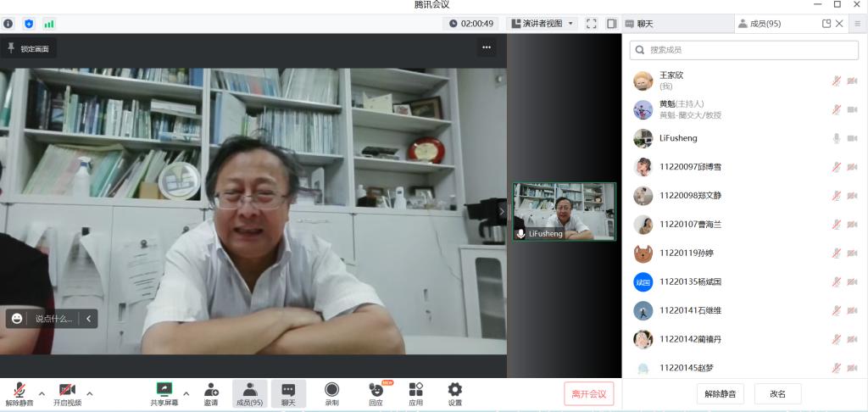Open 应用 apps in the toolbar
Screen dimensions: 868x412
(x=415, y=393)
